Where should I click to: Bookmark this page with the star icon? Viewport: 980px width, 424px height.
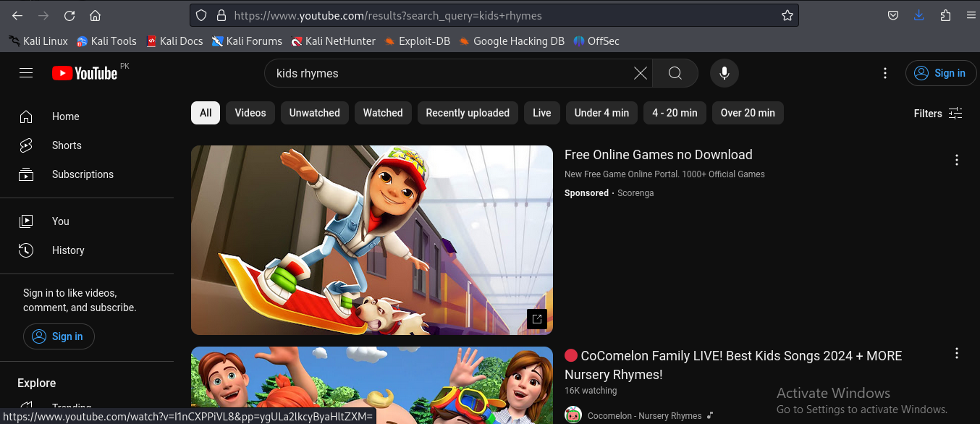(787, 15)
